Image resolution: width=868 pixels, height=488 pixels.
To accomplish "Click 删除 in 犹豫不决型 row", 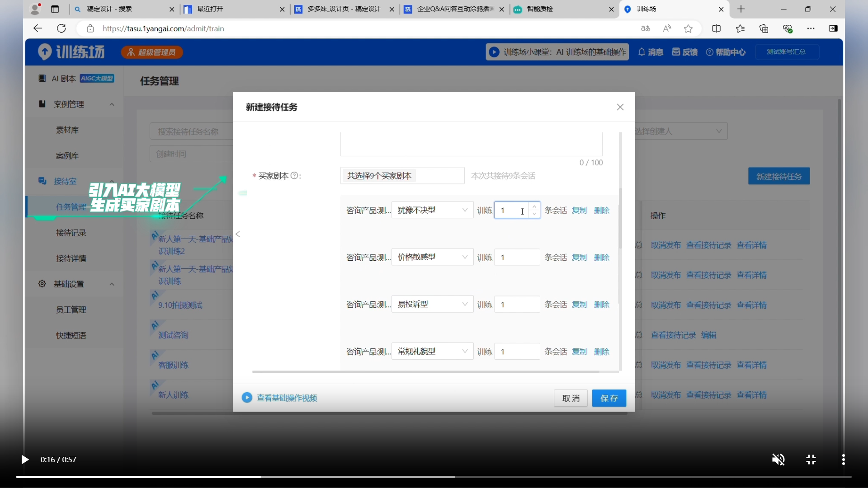I will click(x=602, y=210).
